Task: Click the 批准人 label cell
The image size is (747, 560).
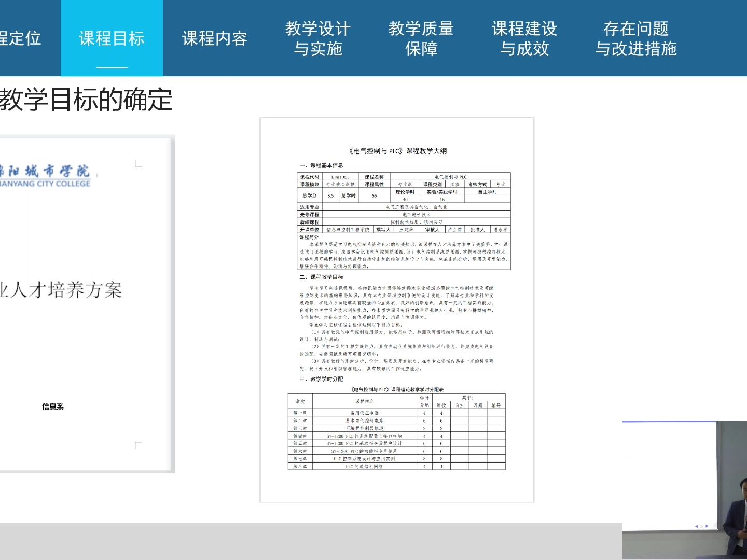Action: pyautogui.click(x=477, y=229)
